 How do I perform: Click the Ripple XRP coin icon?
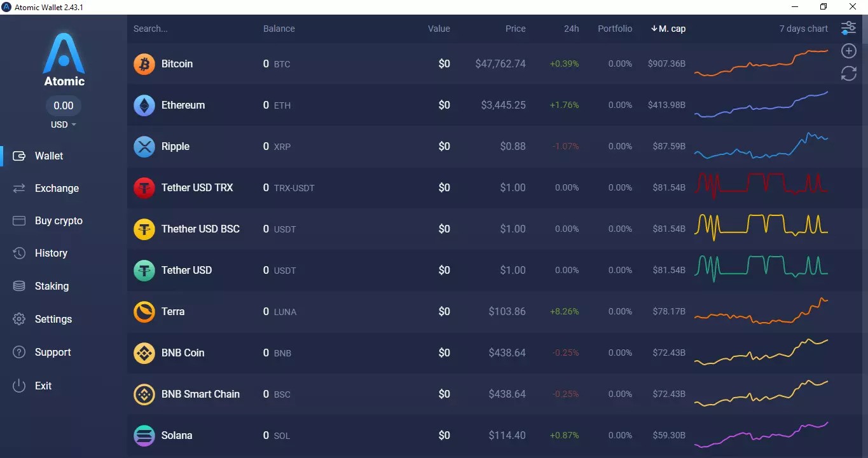[x=144, y=147]
